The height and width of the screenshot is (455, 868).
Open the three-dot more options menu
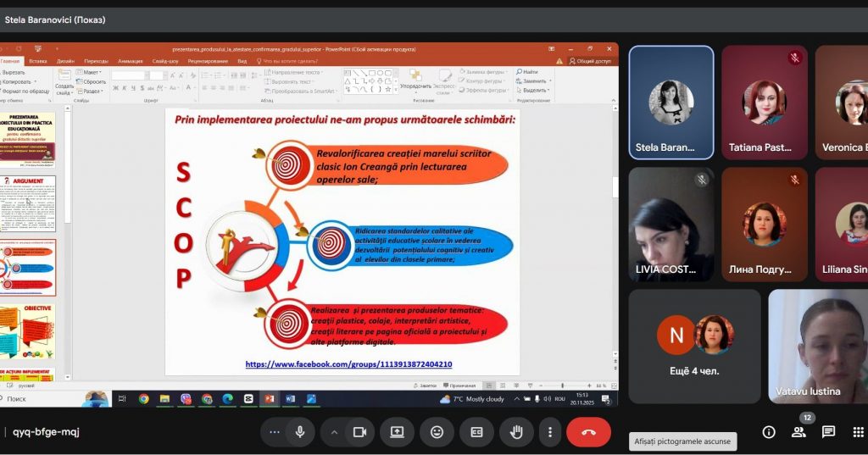[x=550, y=432]
